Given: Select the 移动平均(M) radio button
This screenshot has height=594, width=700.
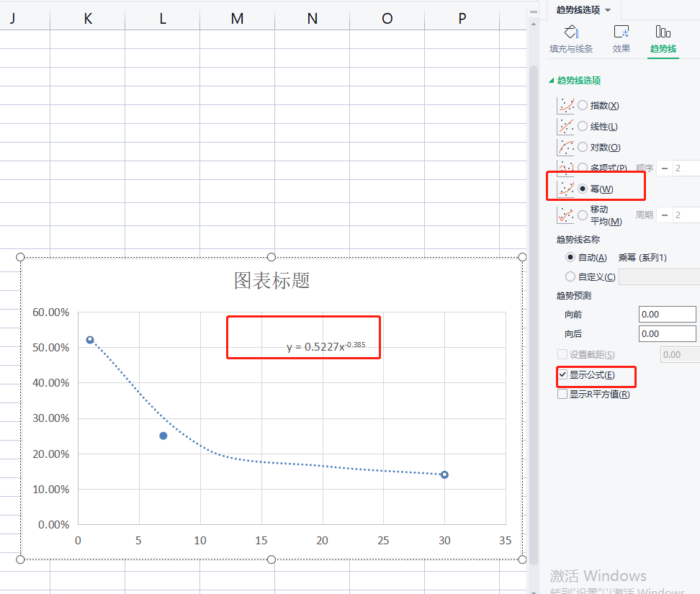Looking at the screenshot, I should click(x=583, y=215).
